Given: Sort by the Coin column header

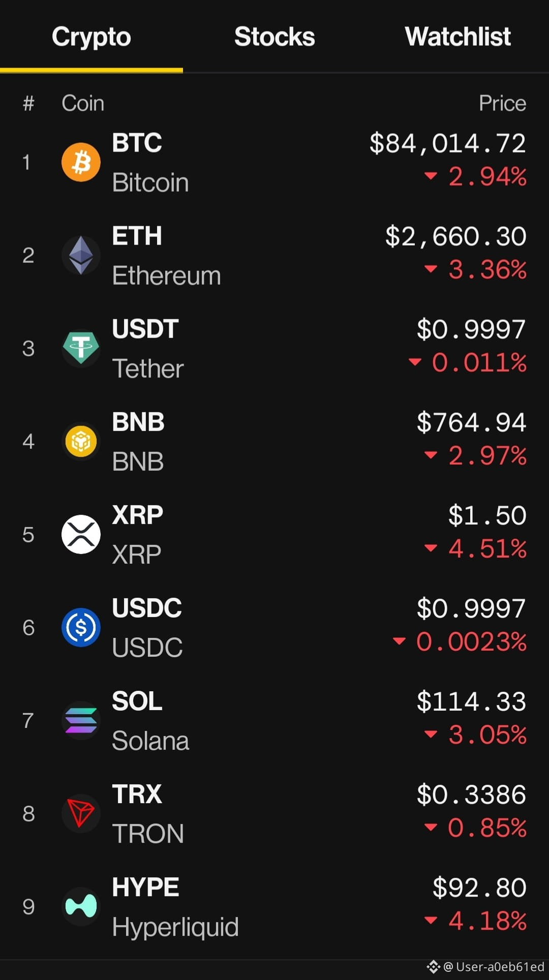Looking at the screenshot, I should tap(83, 103).
